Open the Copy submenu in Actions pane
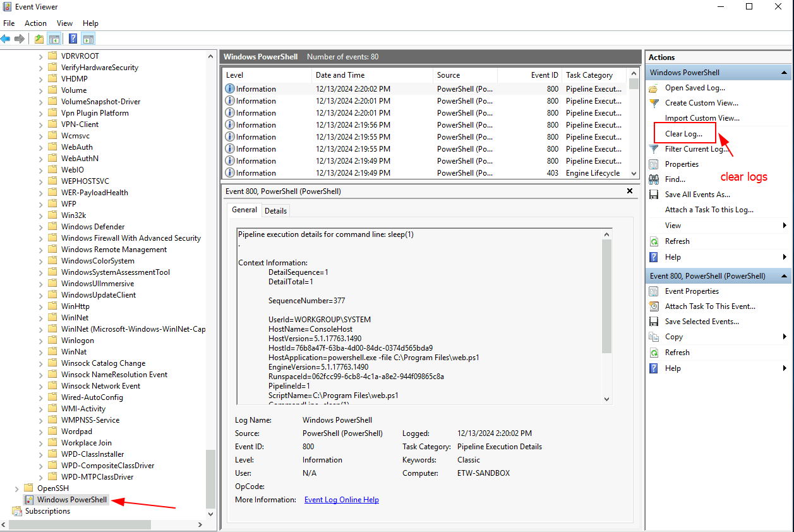The image size is (794, 532). pyautogui.click(x=718, y=337)
